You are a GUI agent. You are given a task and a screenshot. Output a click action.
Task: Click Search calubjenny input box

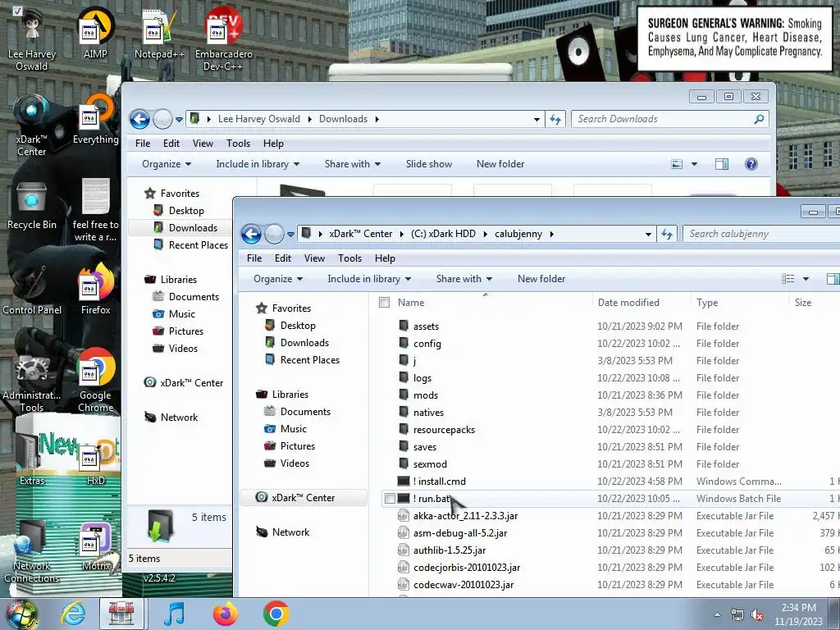coord(762,234)
